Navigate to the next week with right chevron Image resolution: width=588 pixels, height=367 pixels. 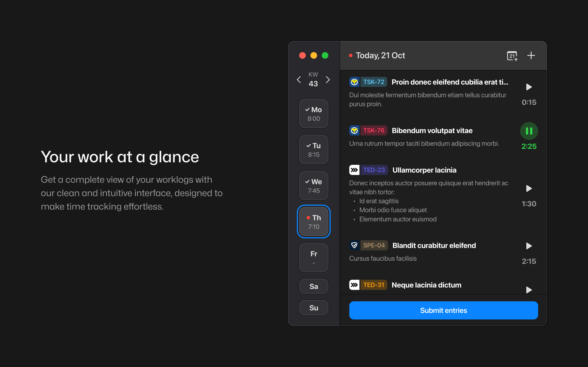(x=328, y=80)
